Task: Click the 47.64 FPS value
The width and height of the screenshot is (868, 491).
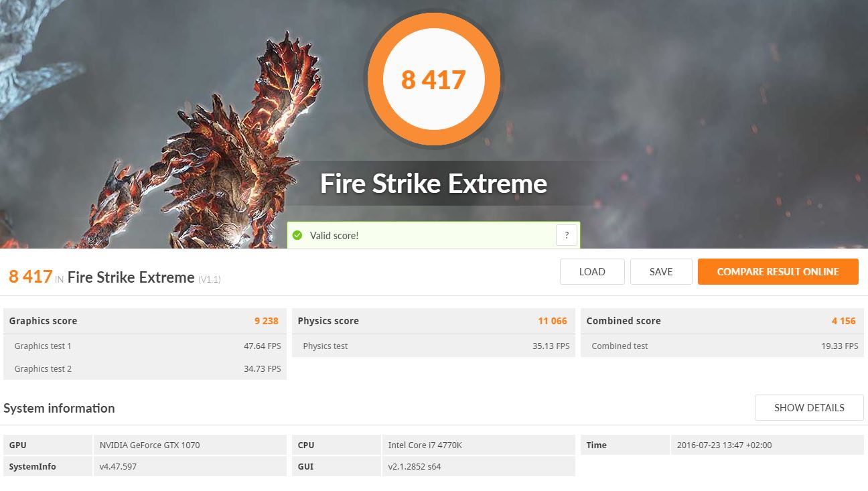Action: (x=263, y=346)
